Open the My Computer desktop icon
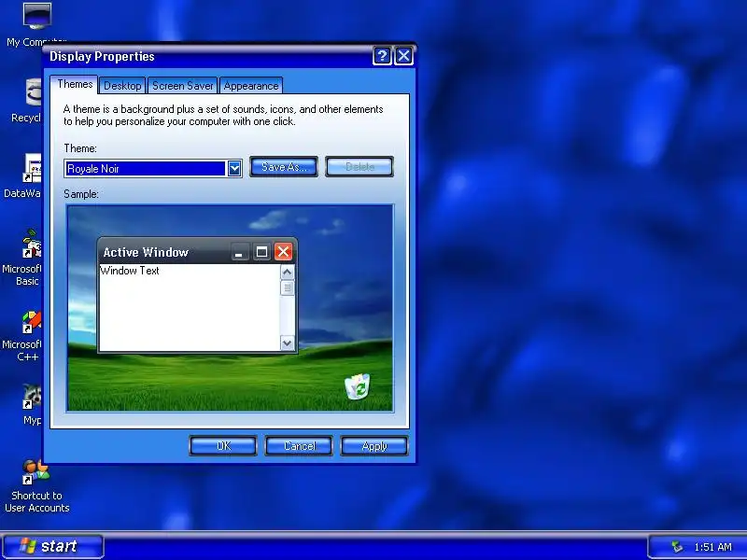The height and width of the screenshot is (560, 747). tap(37, 16)
